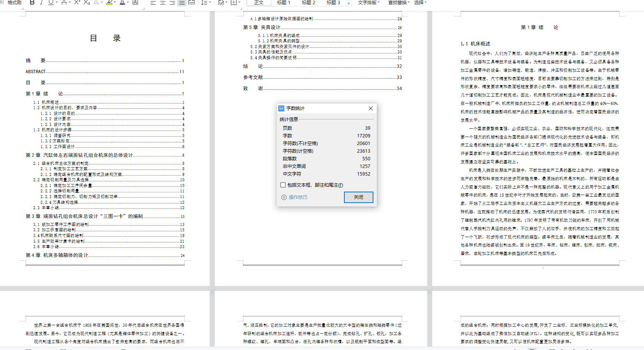Open shading color dropdown arrow
This screenshot has width=644, height=350.
coord(226,2)
